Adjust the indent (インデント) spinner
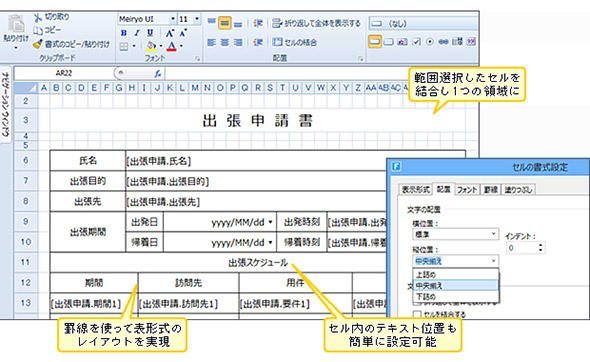 (541, 248)
